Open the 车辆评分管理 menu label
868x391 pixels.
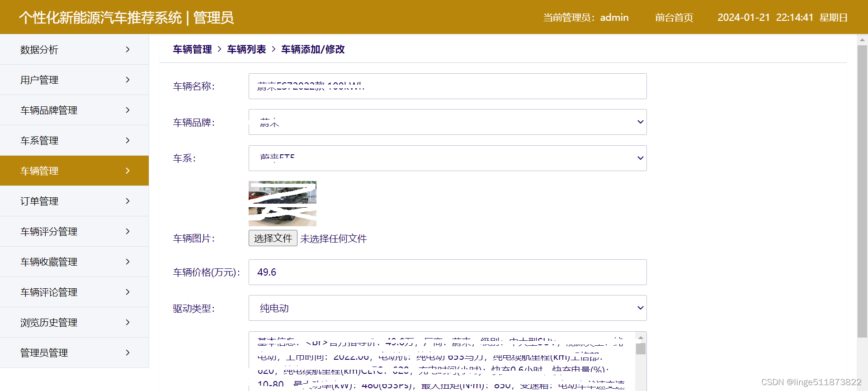(x=49, y=232)
